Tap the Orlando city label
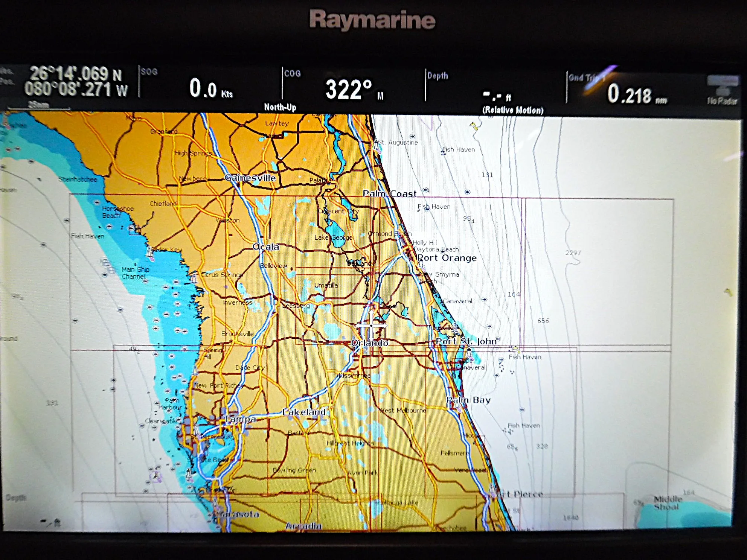 (x=369, y=343)
